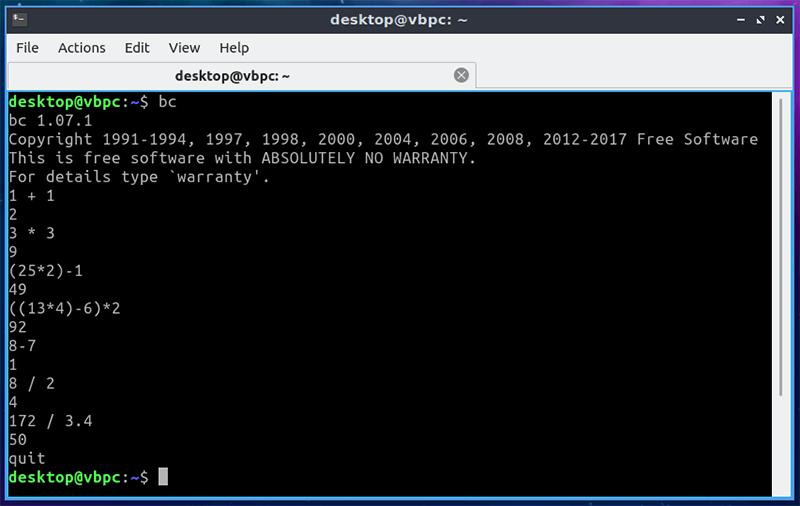The image size is (800, 506).
Task: Click the '8 / 2' expression line
Action: pyautogui.click(x=32, y=384)
